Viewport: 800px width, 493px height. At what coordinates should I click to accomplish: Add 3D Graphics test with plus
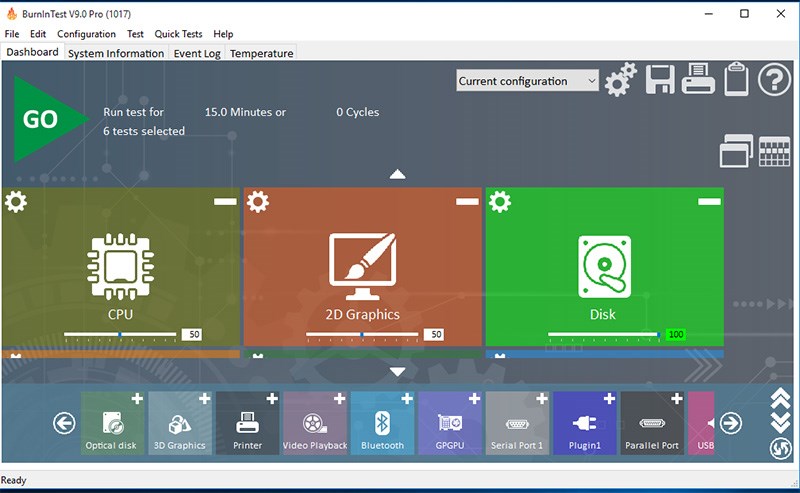205,399
